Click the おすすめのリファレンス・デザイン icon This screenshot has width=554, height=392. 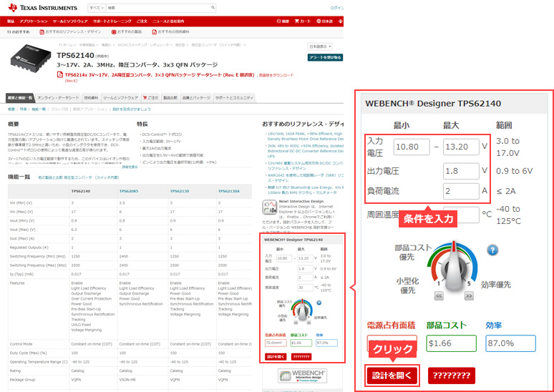pyautogui.click(x=42, y=31)
